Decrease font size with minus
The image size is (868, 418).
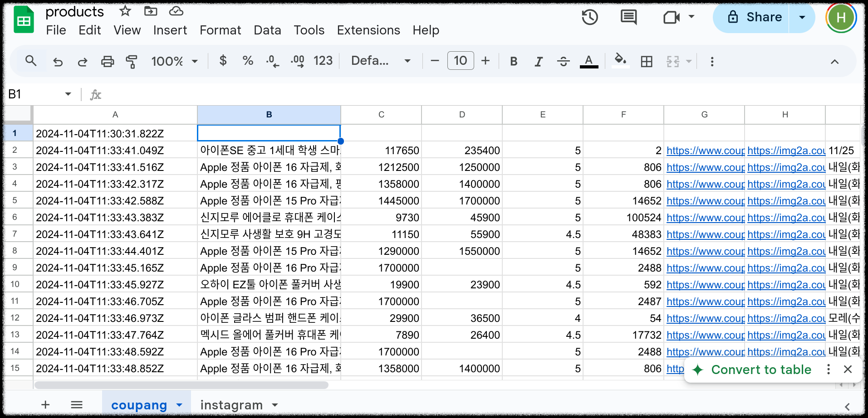tap(435, 61)
